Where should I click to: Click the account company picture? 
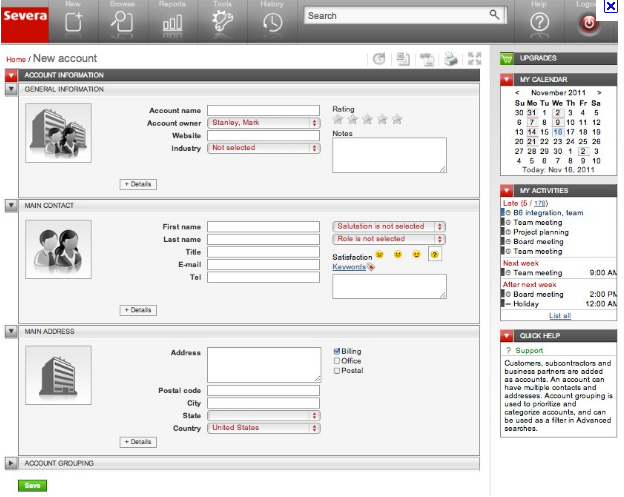click(58, 133)
